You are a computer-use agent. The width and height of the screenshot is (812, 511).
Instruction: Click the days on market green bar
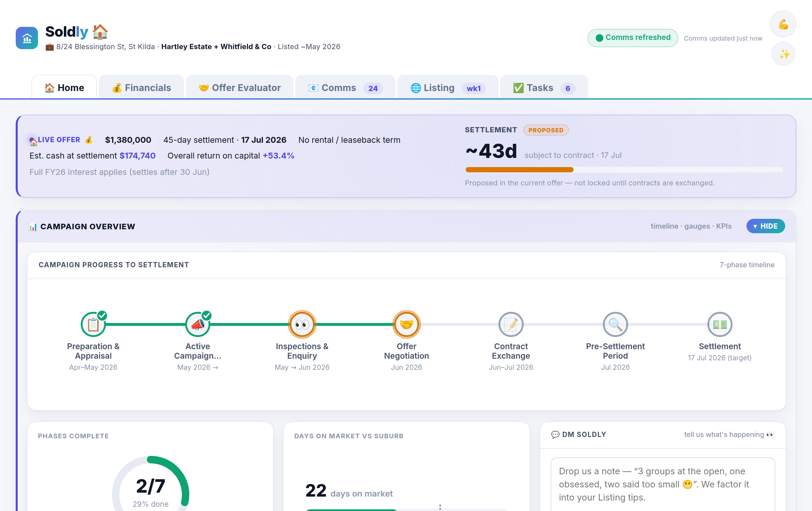point(351,510)
